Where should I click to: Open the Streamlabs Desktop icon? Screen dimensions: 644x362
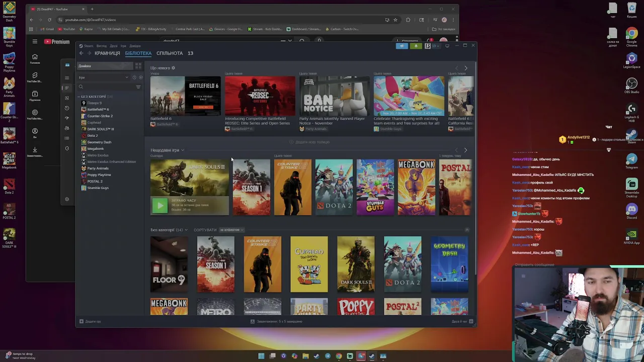pos(631,187)
